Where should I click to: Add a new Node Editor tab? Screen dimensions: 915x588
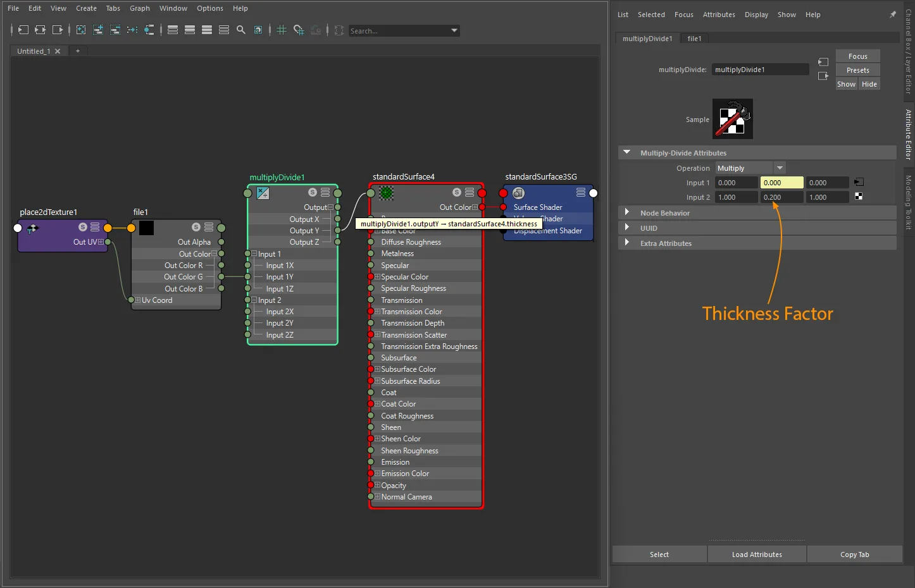click(x=78, y=51)
